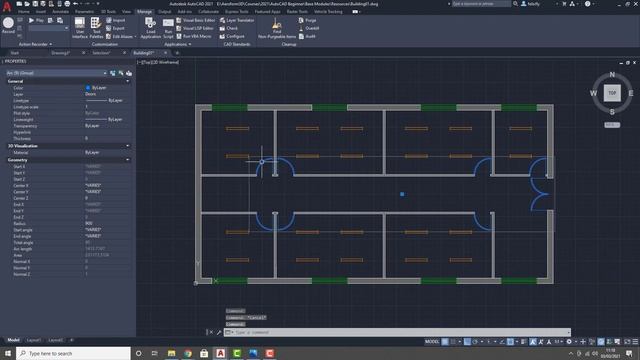Image resolution: width=640 pixels, height=360 pixels.
Task: Open the Home ribbon tab
Action: tap(24, 12)
